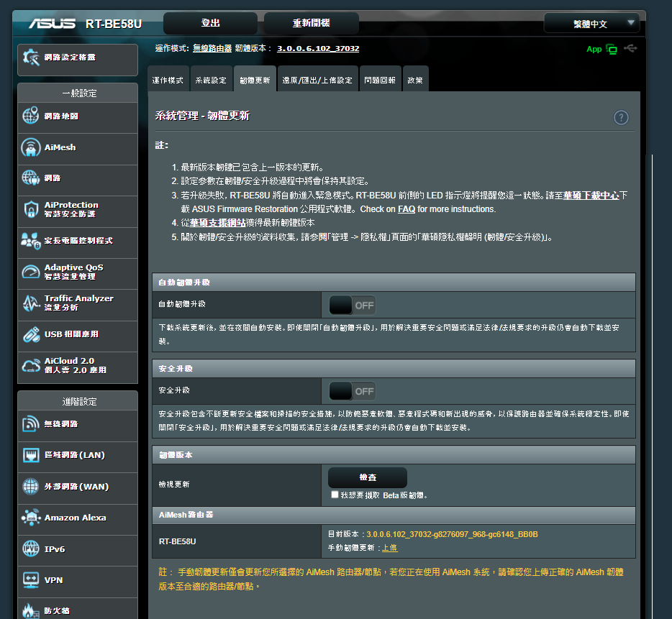
Task: Open AiProtection shield icon
Action: tap(30, 209)
